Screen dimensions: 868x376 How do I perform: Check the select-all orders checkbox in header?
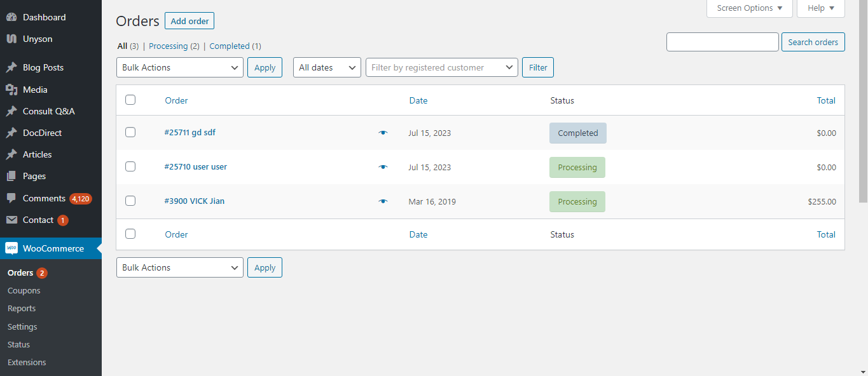130,100
